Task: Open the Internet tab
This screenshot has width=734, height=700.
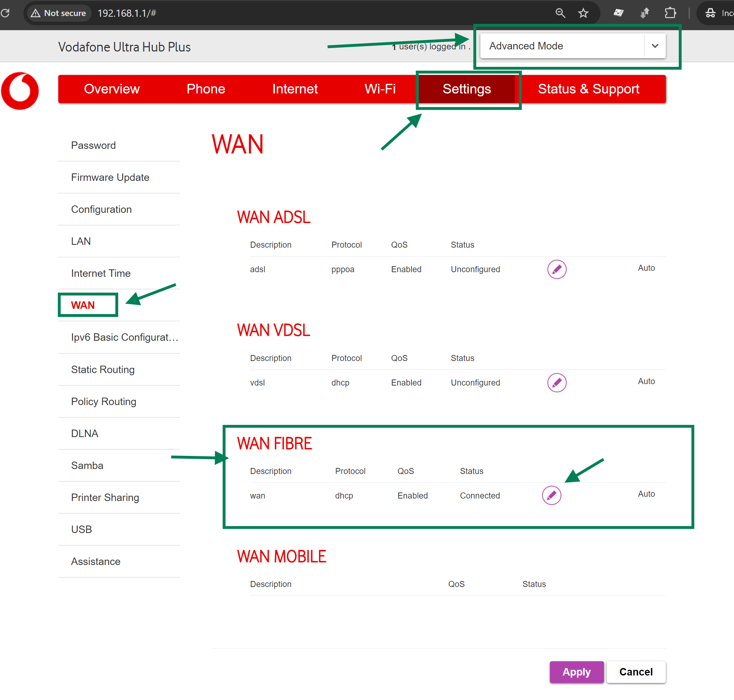Action: 295,89
